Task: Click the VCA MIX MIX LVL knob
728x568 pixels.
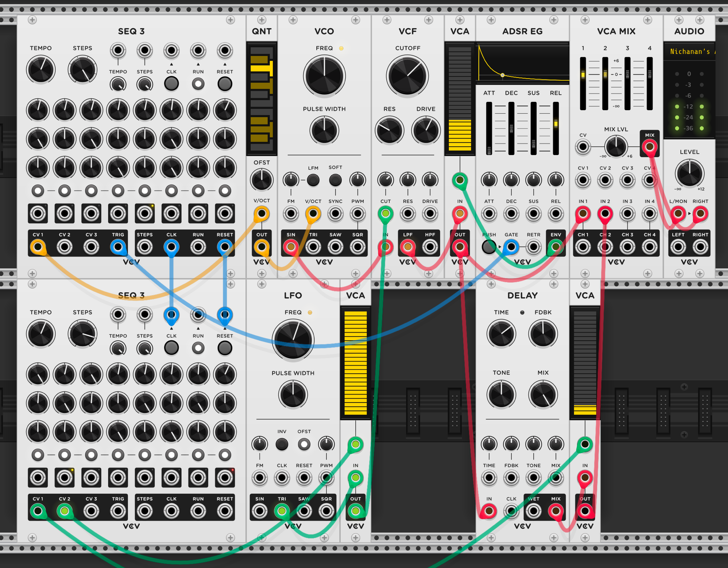Action: point(616,146)
